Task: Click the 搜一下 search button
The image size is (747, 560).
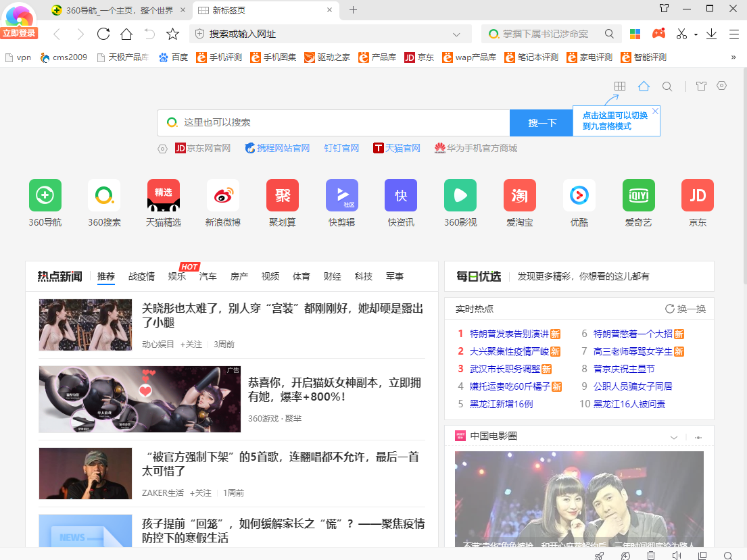Action: (541, 123)
